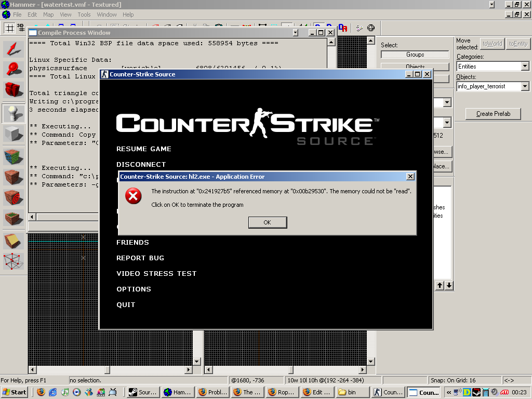Expand the lower partially hidden combo box arrow
The image size is (532, 399).
click(447, 123)
